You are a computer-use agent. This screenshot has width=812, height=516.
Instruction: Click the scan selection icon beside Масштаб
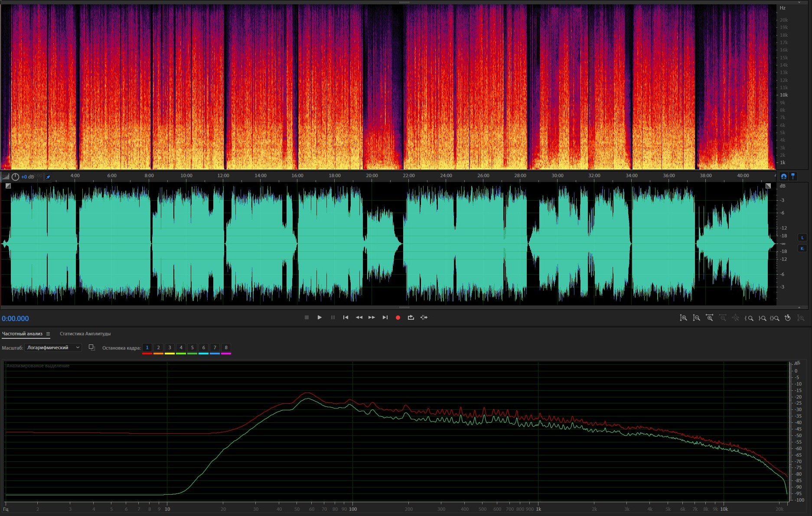(x=91, y=347)
